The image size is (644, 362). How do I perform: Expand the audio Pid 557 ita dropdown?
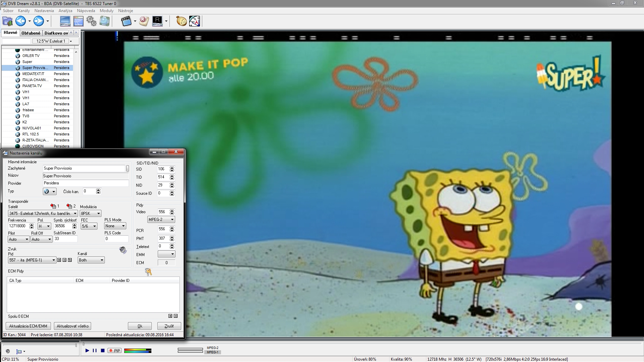point(32,260)
